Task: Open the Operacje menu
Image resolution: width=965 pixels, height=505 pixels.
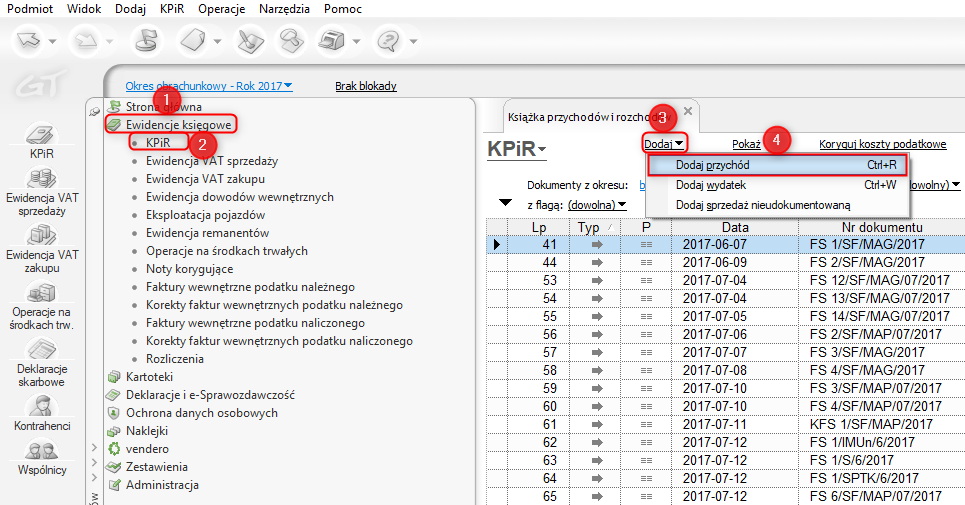Action: (x=222, y=9)
